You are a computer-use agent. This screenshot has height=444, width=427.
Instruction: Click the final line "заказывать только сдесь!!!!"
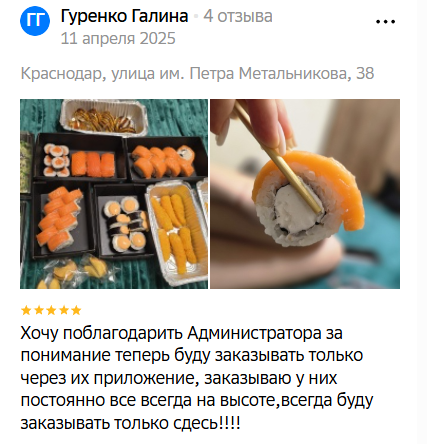click(x=130, y=423)
